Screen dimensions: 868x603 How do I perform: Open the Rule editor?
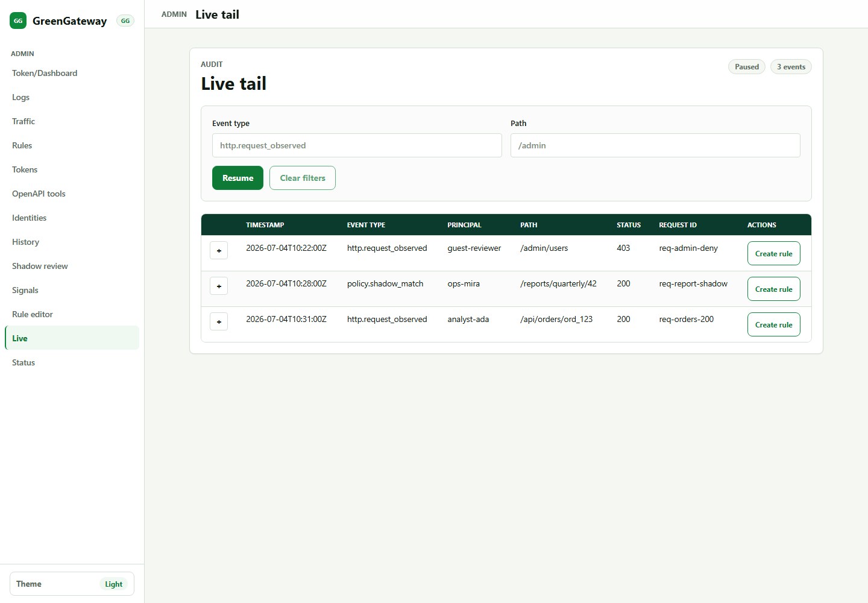(x=72, y=314)
